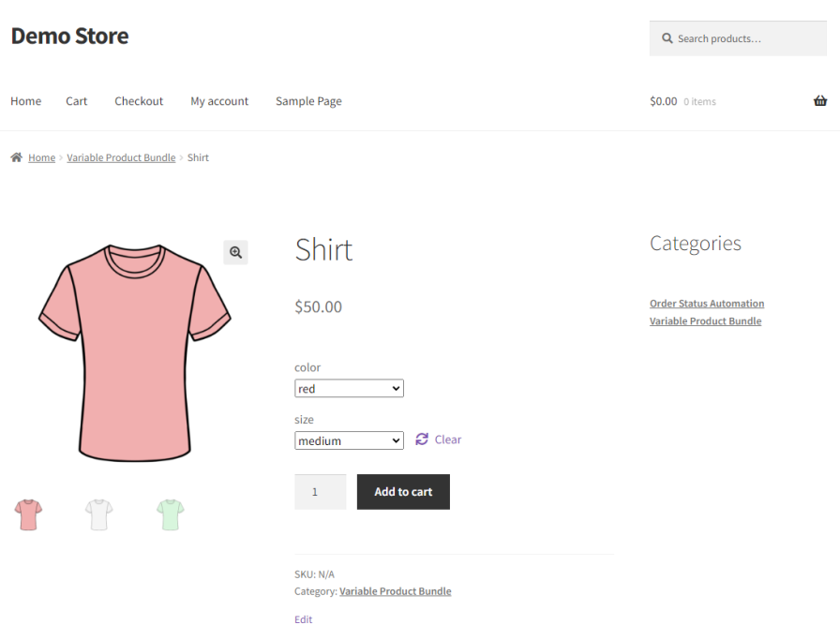Focus the product quantity field

pos(320,492)
